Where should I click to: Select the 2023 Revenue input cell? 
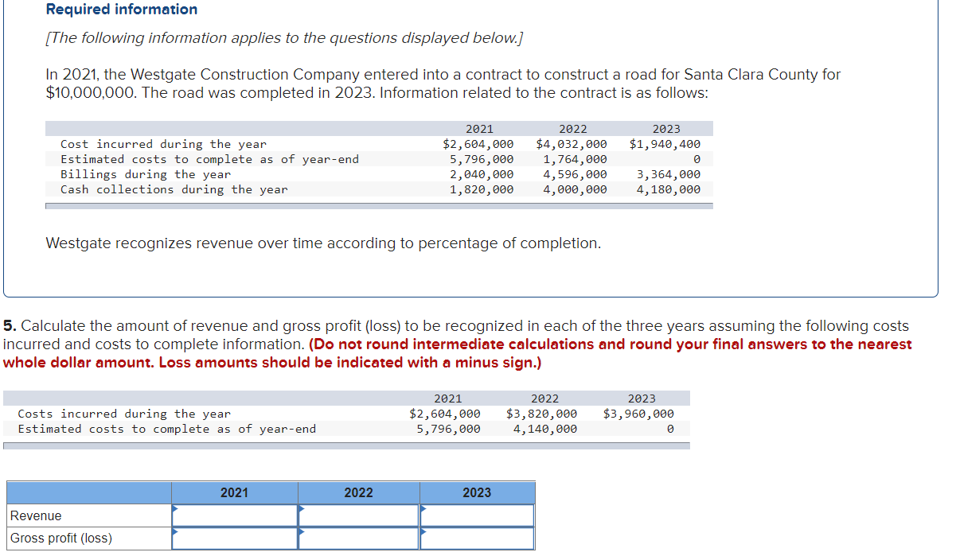pos(478,515)
